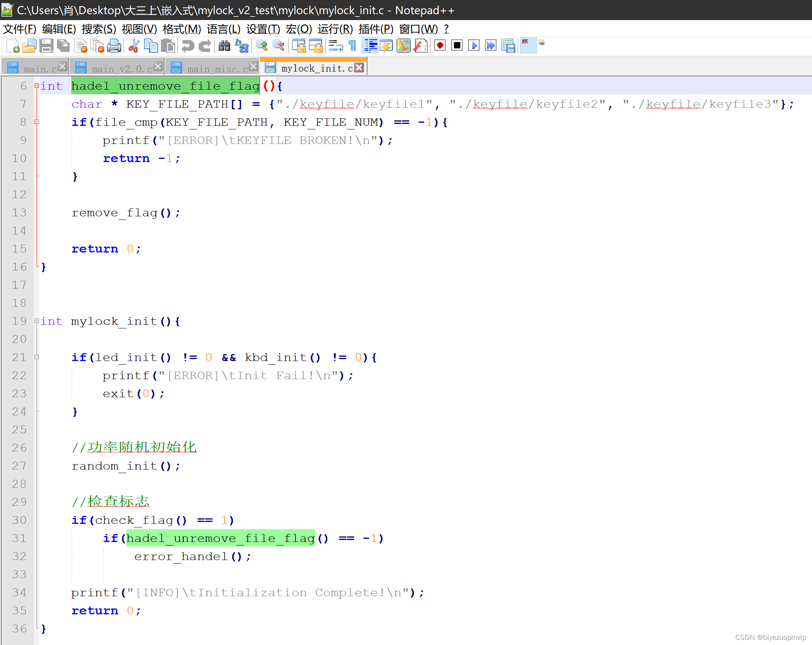
Task: Switch to the main_v2.0.c tab
Action: click(121, 68)
